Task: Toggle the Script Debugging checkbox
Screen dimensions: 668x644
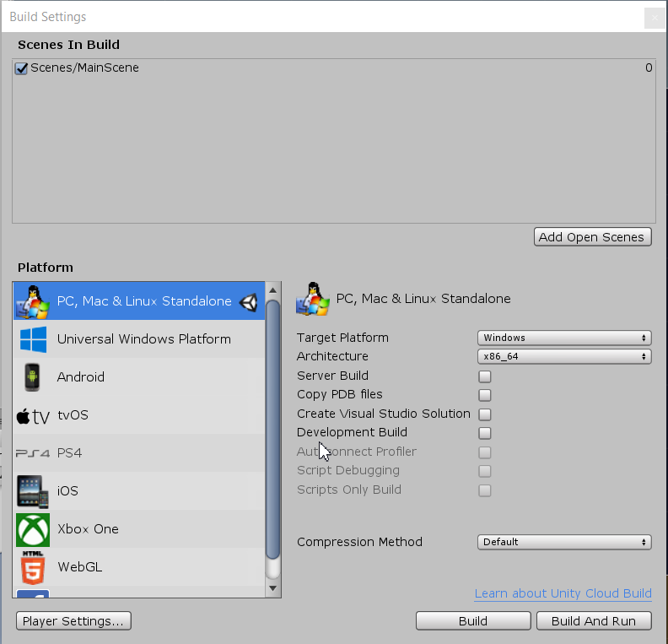Action: pos(485,471)
